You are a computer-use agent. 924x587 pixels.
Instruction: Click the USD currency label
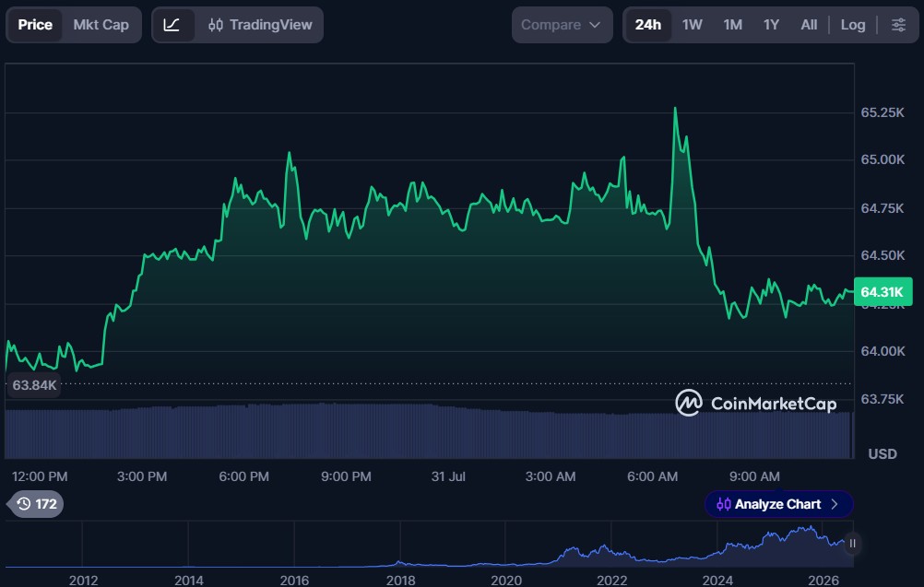[883, 454]
